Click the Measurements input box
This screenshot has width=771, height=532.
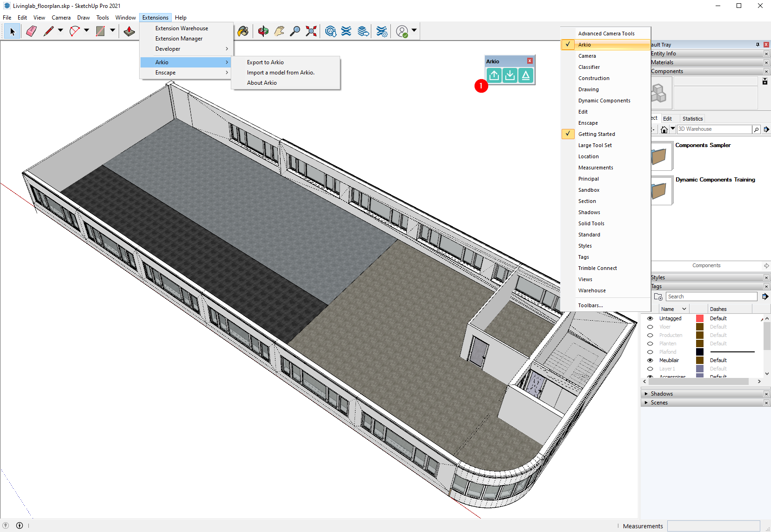[713, 526]
